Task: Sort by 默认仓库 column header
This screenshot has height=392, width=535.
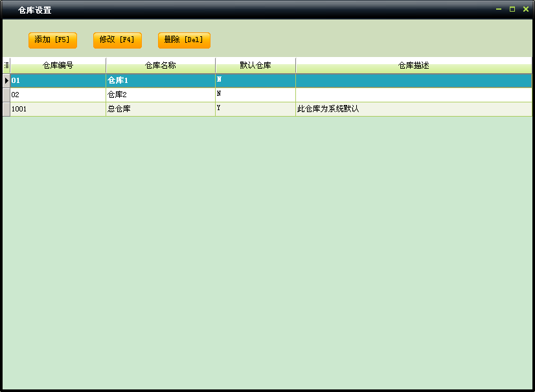Action: coord(256,65)
